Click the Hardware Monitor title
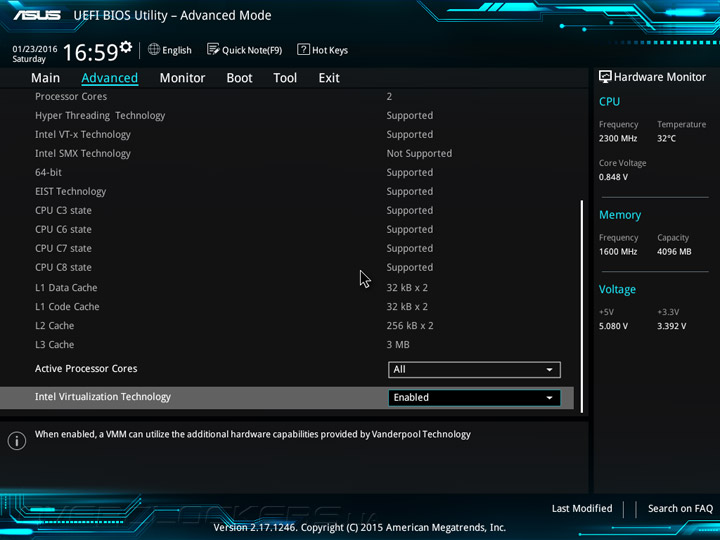720x540 pixels. click(x=660, y=77)
